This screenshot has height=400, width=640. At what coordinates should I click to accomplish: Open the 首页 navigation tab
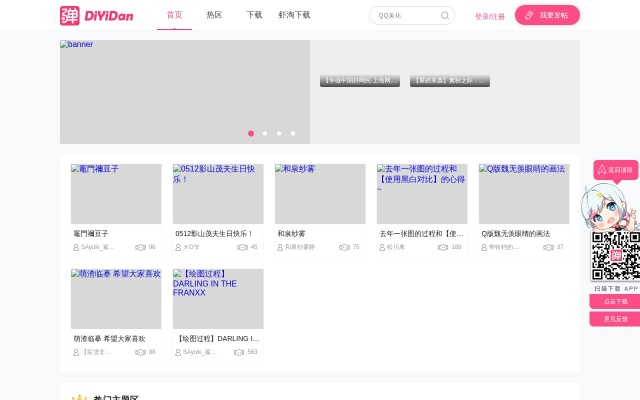pos(174,16)
